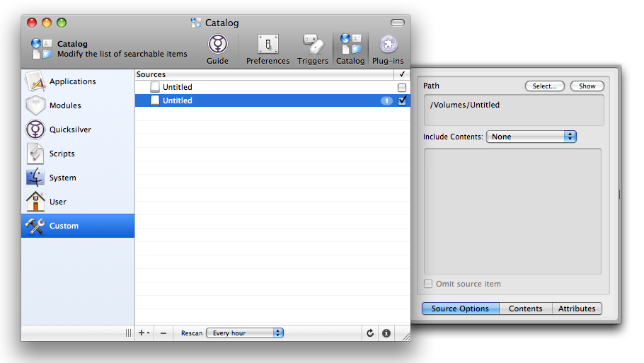The image size is (644, 363).
Task: Click the Show path button
Action: 587,86
